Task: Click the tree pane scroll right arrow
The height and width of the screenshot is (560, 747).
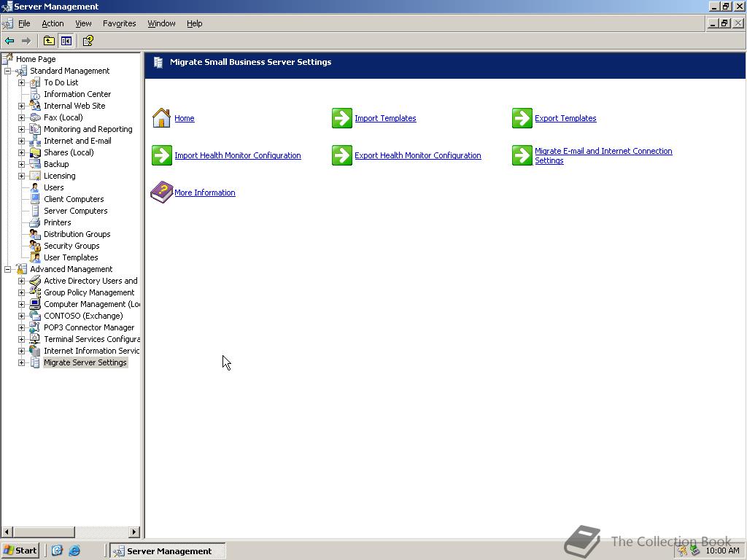Action: click(x=134, y=532)
